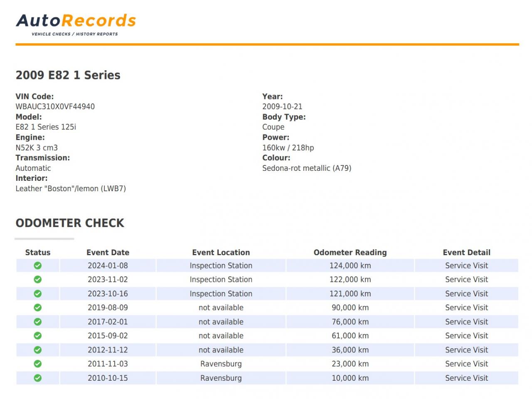Click the VEHICLE CHECKS / HISTORY REPORTS tagline
Screen dimensions: 532x399
[75, 34]
